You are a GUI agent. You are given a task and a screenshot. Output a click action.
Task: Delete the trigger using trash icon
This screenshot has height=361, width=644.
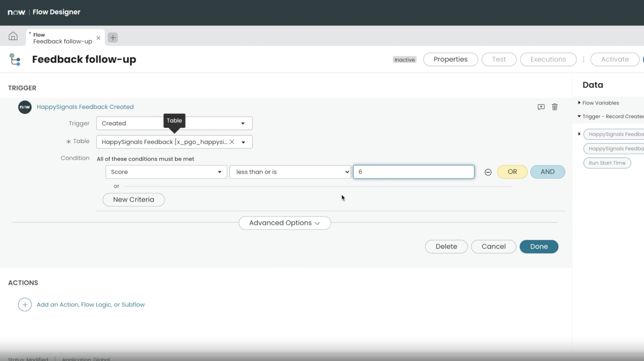[x=555, y=107]
